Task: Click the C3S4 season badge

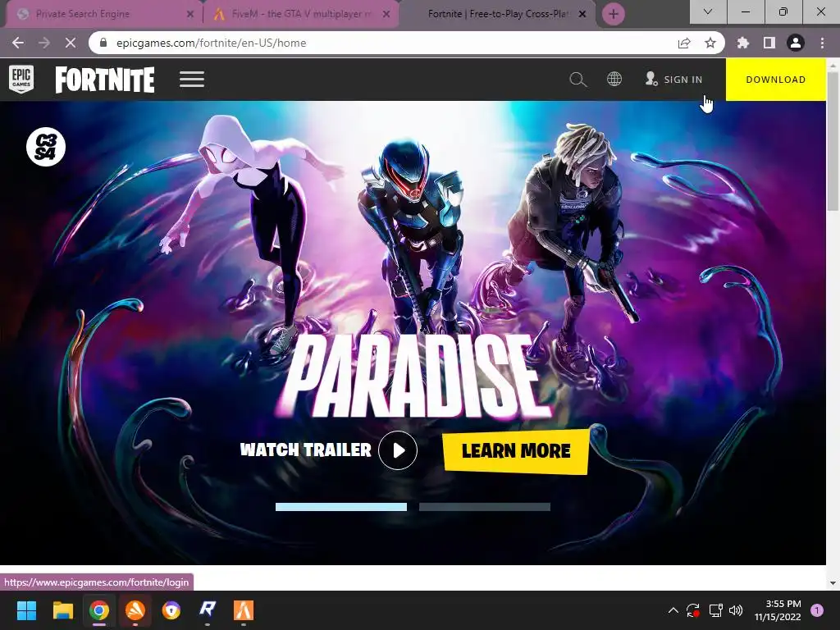Action: (x=46, y=147)
